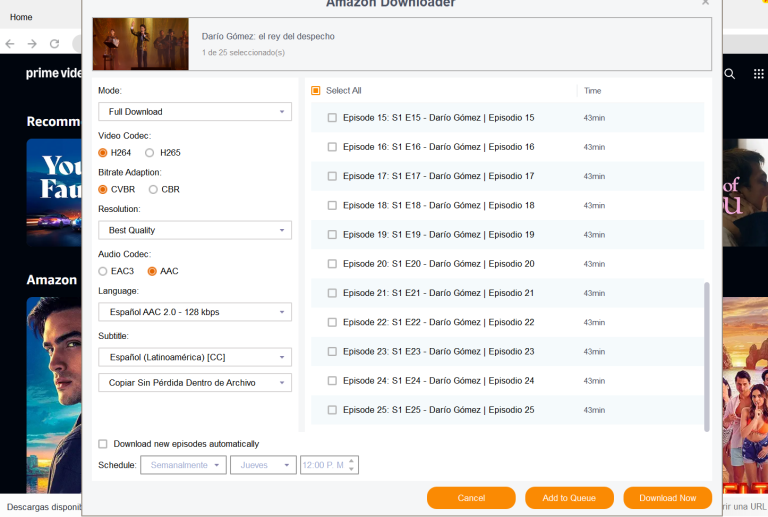Select EAC3 audio codec
This screenshot has width=768, height=517.
103,271
